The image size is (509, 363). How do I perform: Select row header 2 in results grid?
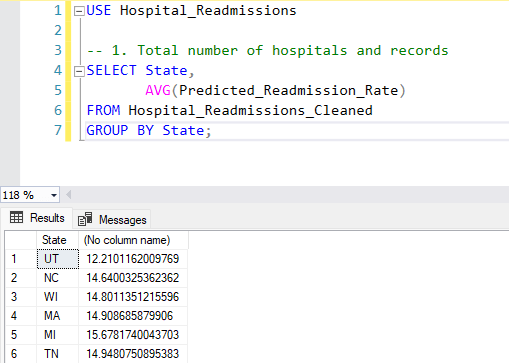point(21,278)
